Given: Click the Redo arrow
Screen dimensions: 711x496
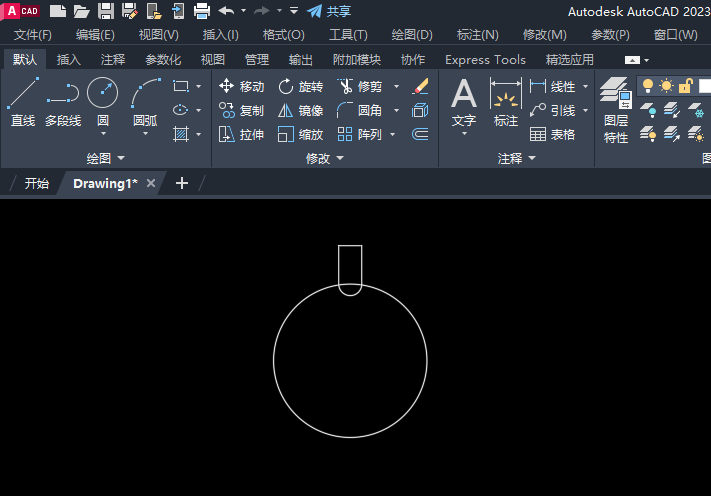Looking at the screenshot, I should tap(262, 10).
